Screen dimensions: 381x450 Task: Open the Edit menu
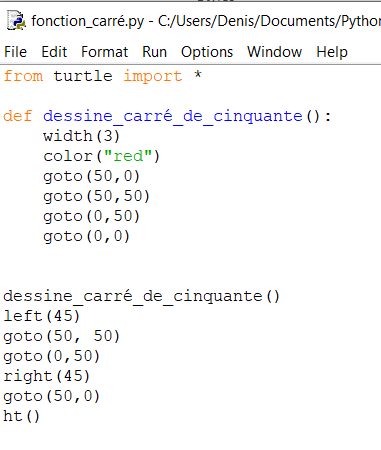click(x=54, y=52)
